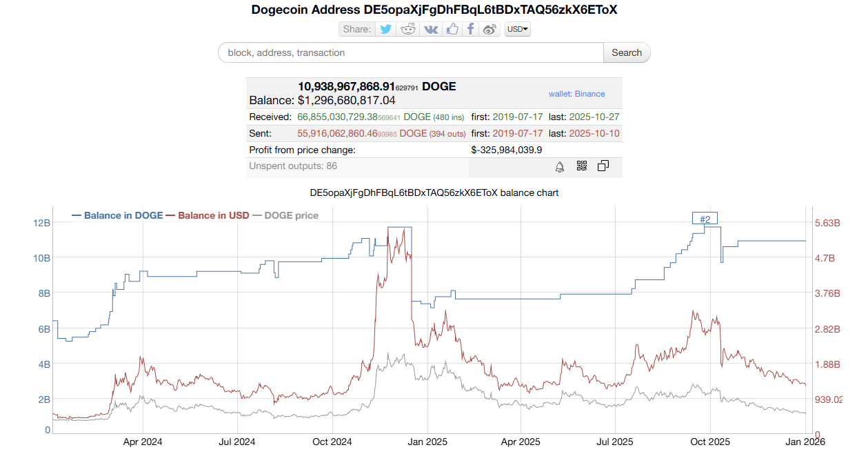Show the address QR code
The width and height of the screenshot is (868, 454).
(x=581, y=166)
